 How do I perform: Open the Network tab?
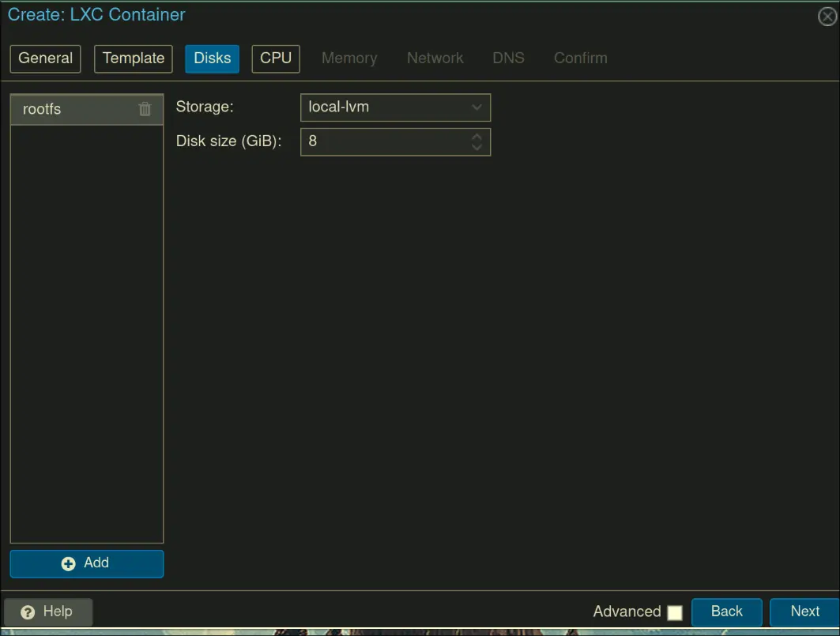435,58
